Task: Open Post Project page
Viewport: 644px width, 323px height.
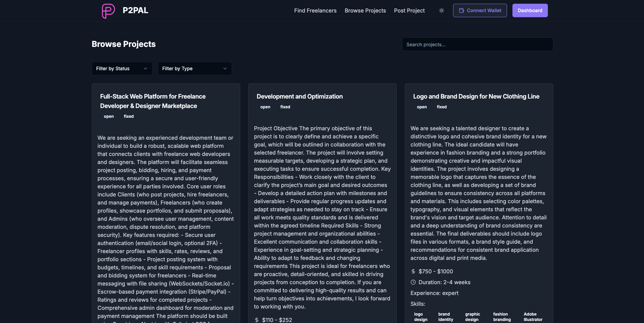Action: [409, 10]
